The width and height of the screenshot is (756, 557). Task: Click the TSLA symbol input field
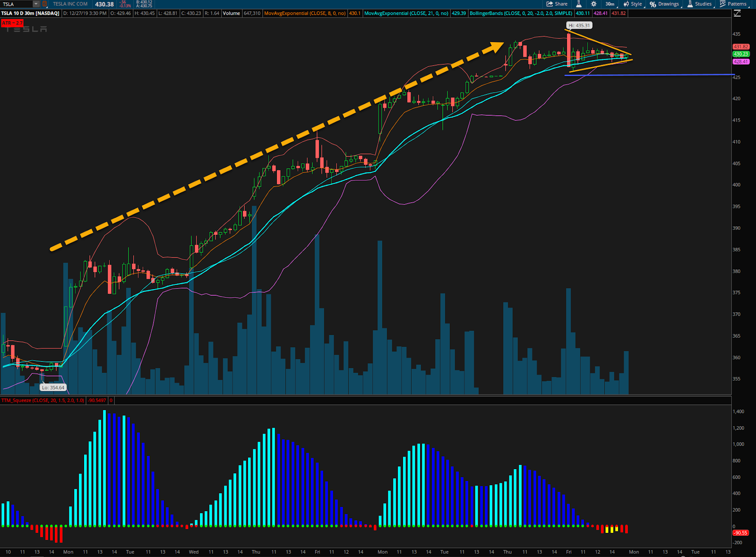(17, 4)
